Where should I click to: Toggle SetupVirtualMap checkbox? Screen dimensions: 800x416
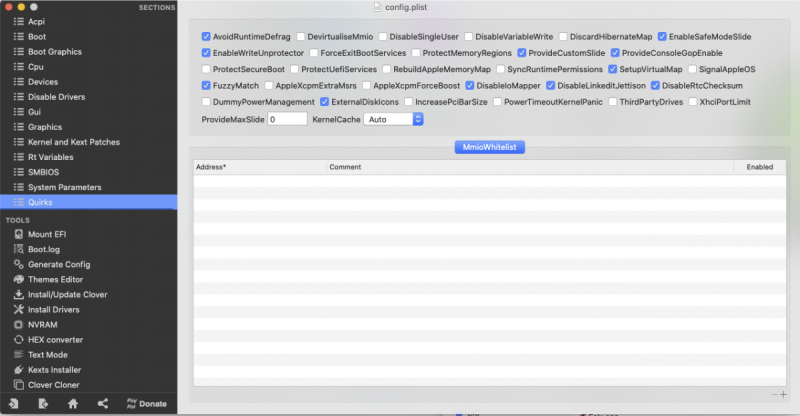click(613, 69)
